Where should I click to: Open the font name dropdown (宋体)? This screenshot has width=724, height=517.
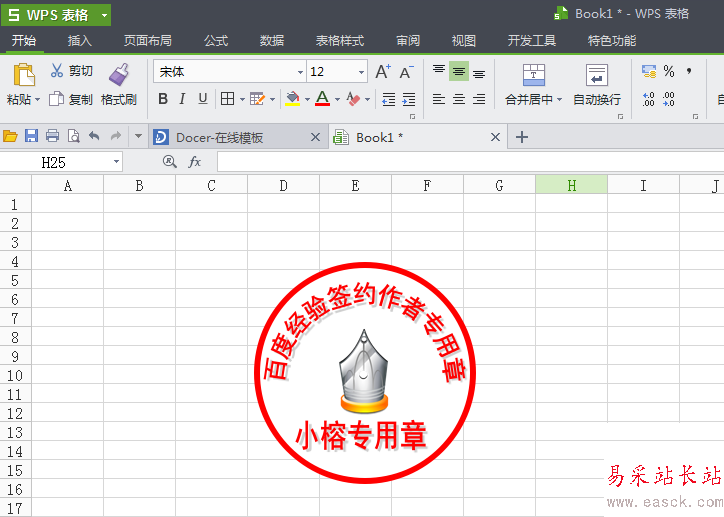(300, 72)
